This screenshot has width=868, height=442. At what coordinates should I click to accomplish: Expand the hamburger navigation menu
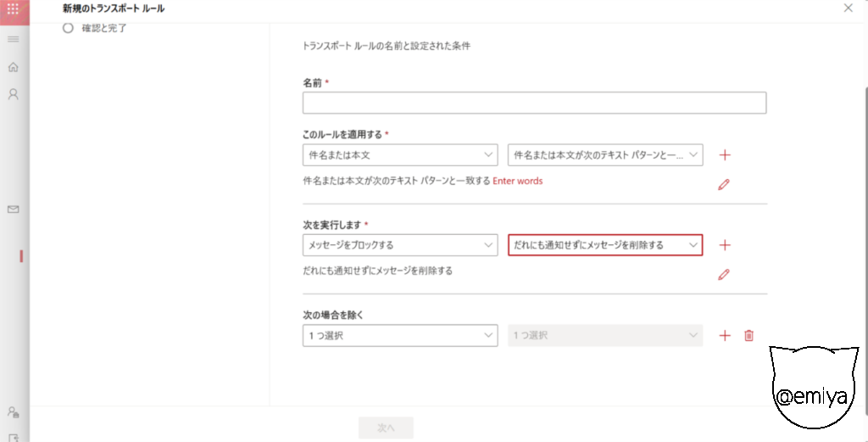point(14,40)
